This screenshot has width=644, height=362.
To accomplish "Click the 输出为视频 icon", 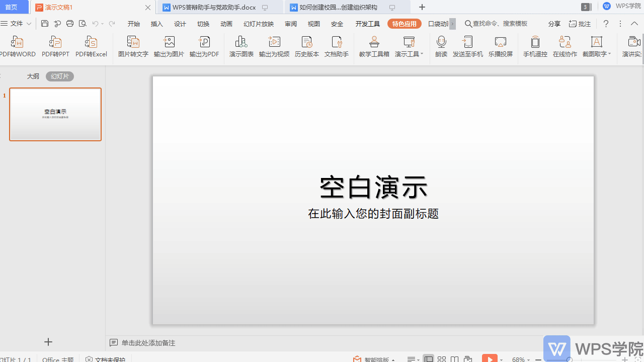I will pos(274,46).
